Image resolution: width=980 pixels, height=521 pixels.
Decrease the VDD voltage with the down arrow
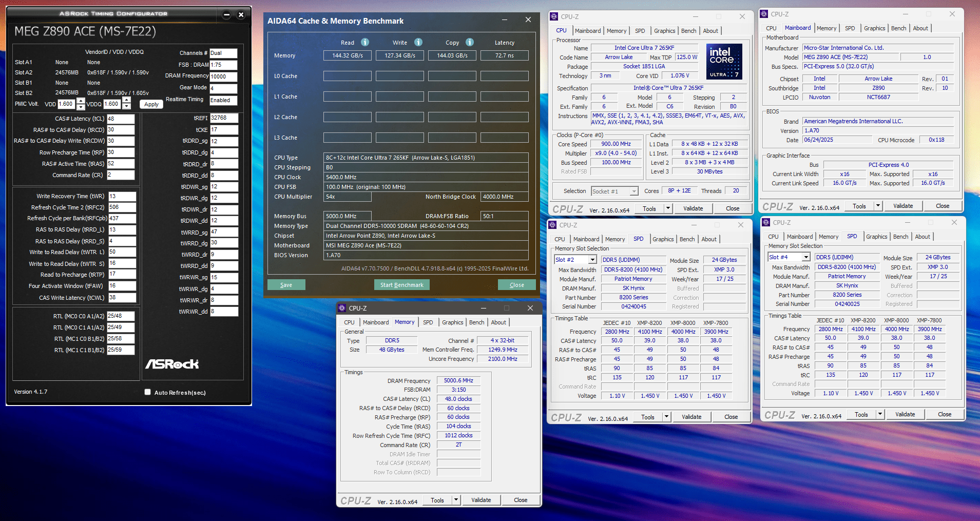pyautogui.click(x=81, y=107)
